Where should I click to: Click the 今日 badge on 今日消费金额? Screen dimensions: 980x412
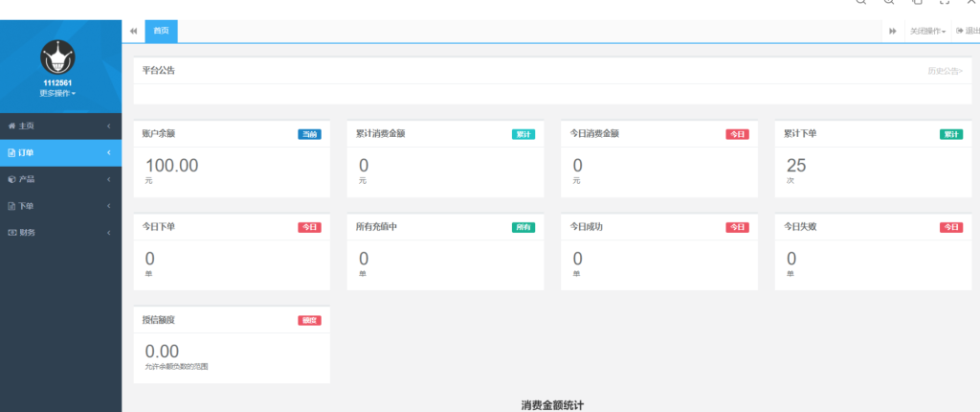737,134
